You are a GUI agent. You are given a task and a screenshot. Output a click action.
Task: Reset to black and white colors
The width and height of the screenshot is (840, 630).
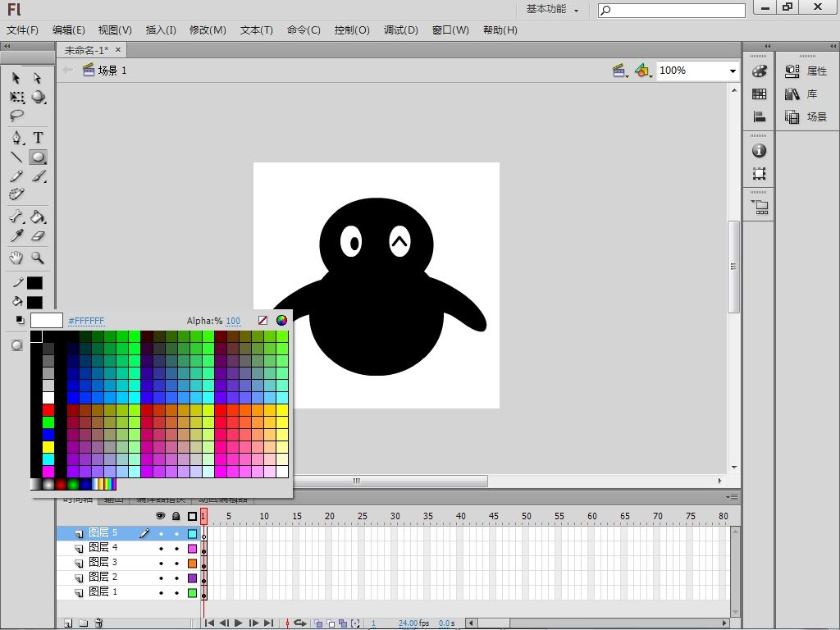pos(20,320)
